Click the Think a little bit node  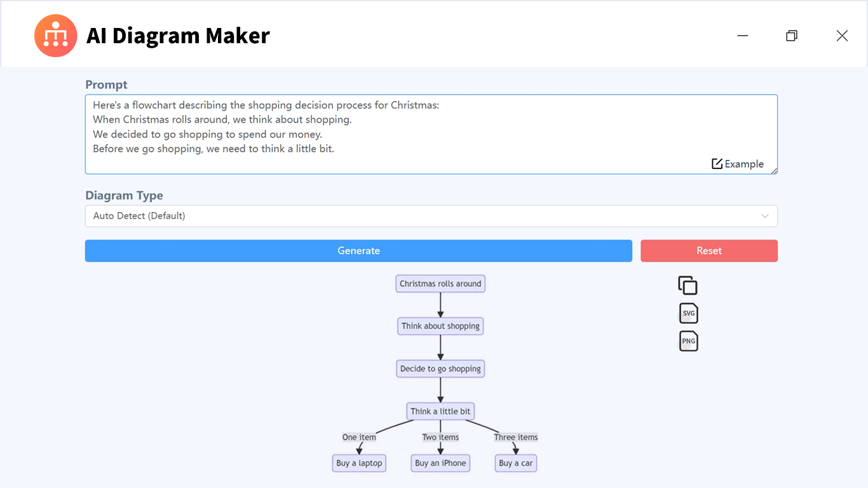[x=440, y=411]
